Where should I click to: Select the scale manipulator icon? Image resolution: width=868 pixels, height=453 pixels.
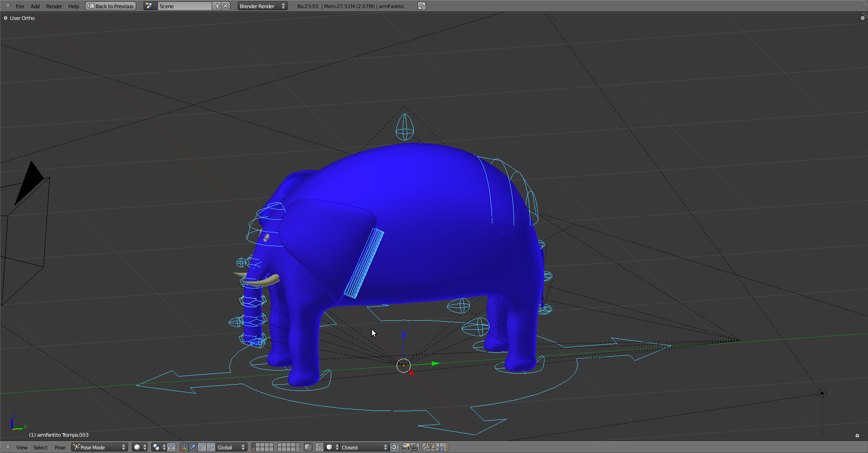(211, 447)
